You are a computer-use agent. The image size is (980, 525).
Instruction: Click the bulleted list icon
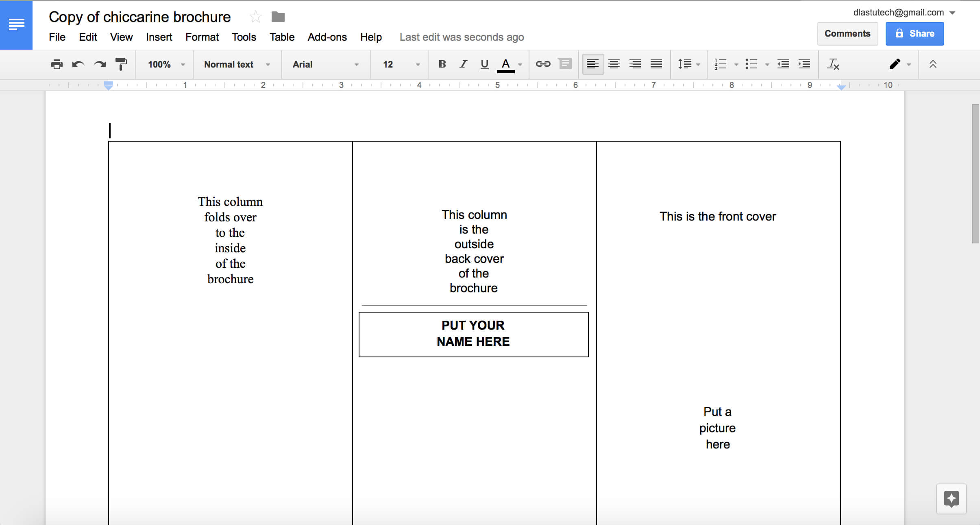pos(751,64)
